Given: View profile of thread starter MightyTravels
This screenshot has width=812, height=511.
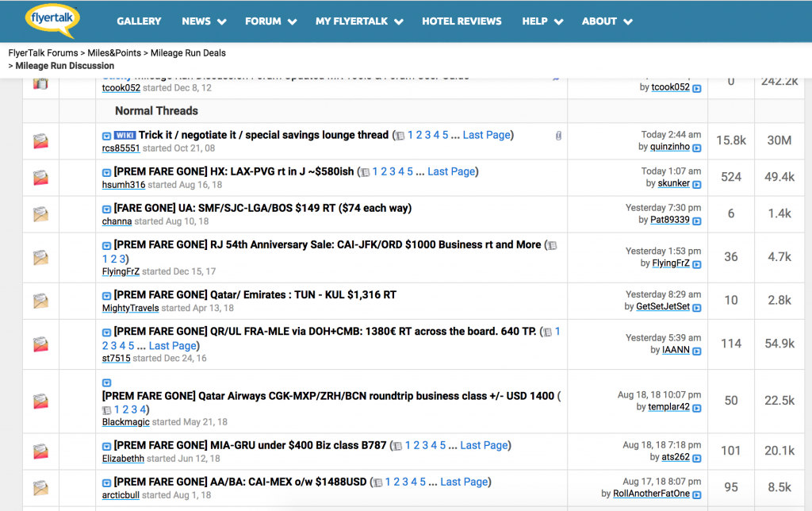Looking at the screenshot, I should click(131, 308).
